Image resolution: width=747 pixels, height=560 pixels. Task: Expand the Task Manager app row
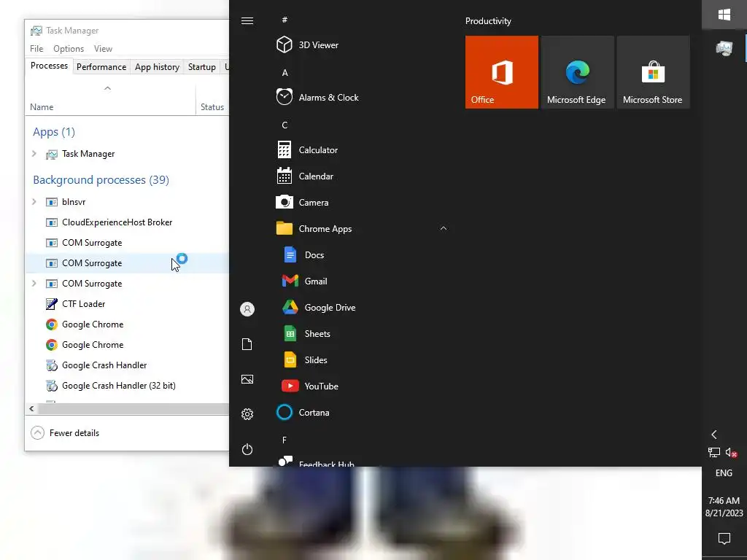click(34, 153)
